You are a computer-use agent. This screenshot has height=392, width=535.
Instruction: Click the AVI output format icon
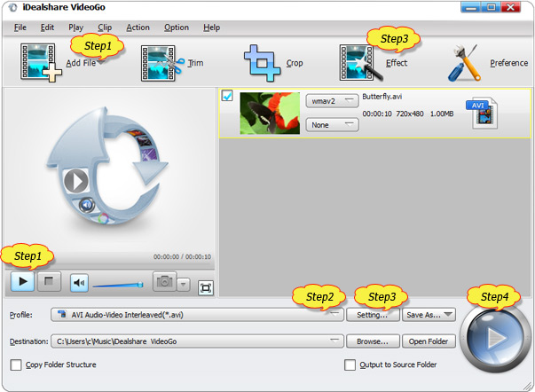click(482, 114)
